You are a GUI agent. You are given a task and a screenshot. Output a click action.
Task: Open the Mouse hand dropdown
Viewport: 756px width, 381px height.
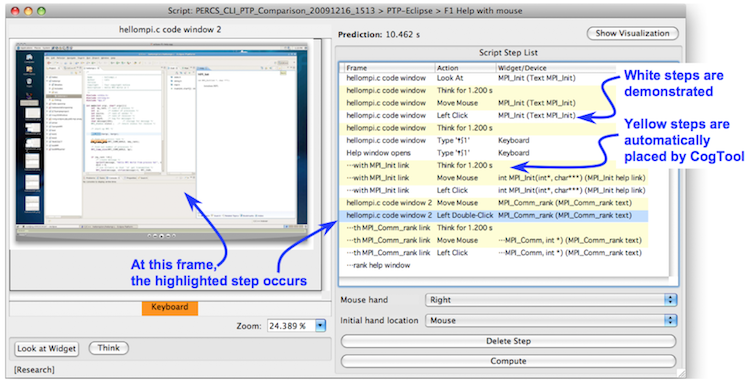[551, 299]
